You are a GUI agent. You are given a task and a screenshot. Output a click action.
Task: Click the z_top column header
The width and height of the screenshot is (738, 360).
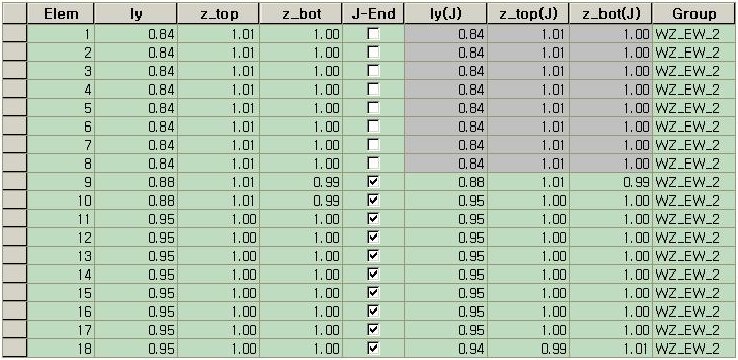pyautogui.click(x=218, y=14)
